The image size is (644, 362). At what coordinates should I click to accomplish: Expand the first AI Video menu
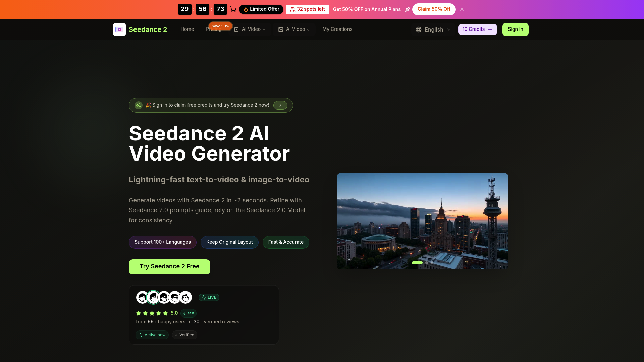(251, 29)
